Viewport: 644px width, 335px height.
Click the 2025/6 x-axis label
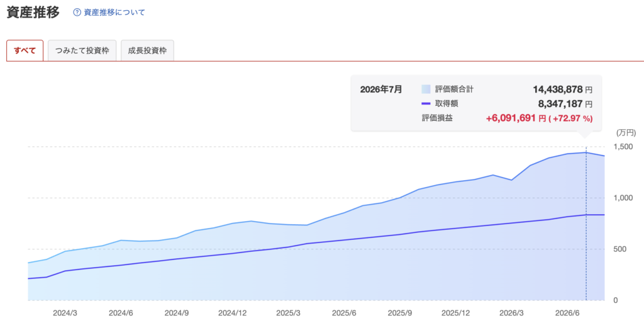(x=344, y=313)
